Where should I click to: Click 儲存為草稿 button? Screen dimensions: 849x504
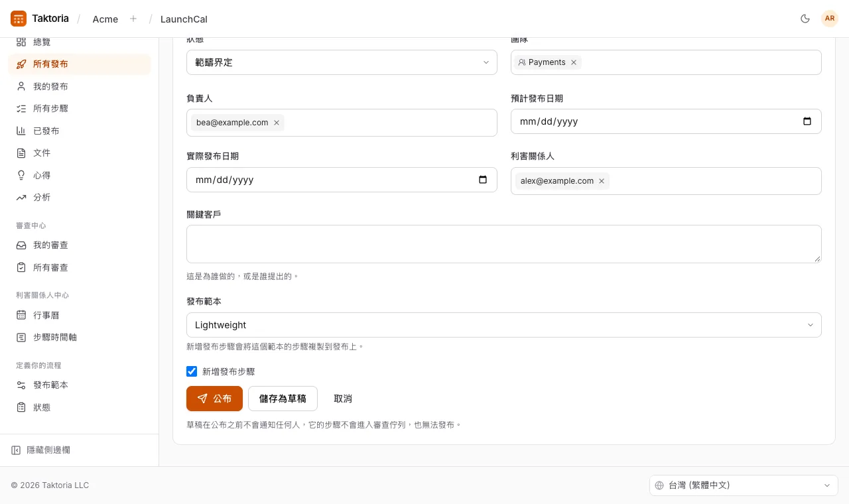click(x=283, y=399)
